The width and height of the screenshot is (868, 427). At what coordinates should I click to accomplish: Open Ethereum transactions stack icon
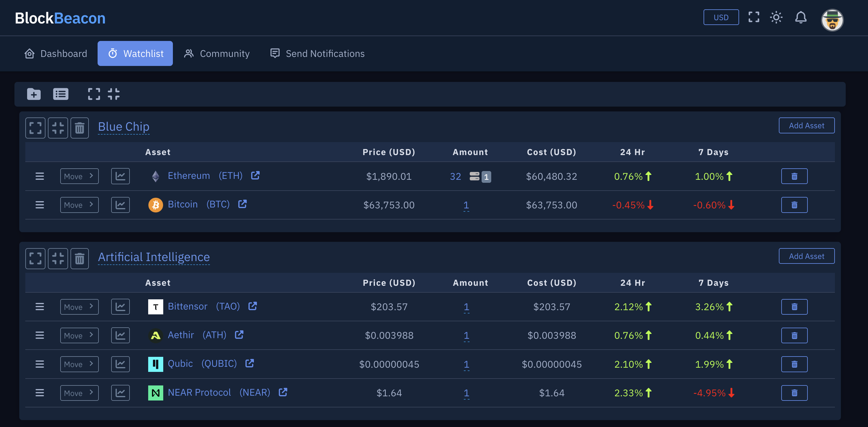(474, 176)
